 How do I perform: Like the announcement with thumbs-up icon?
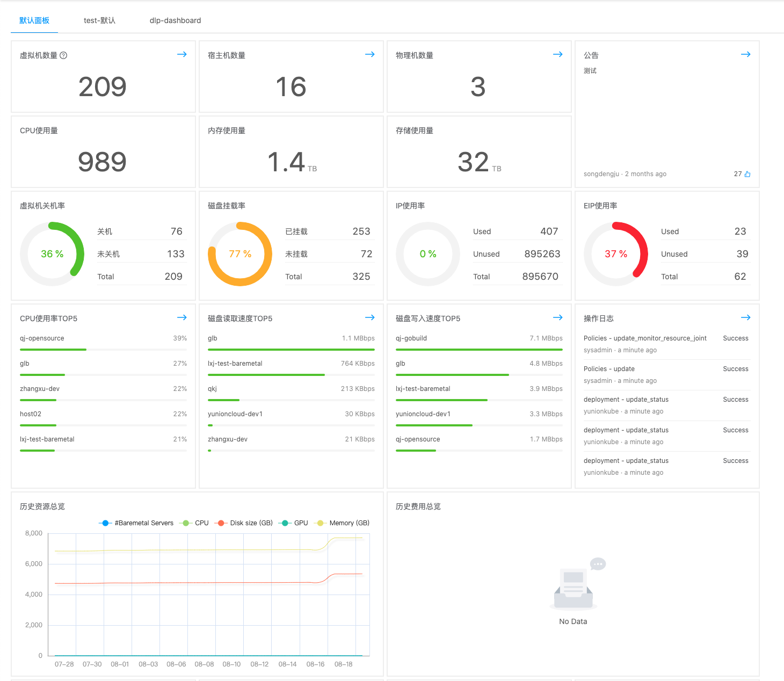pos(747,174)
